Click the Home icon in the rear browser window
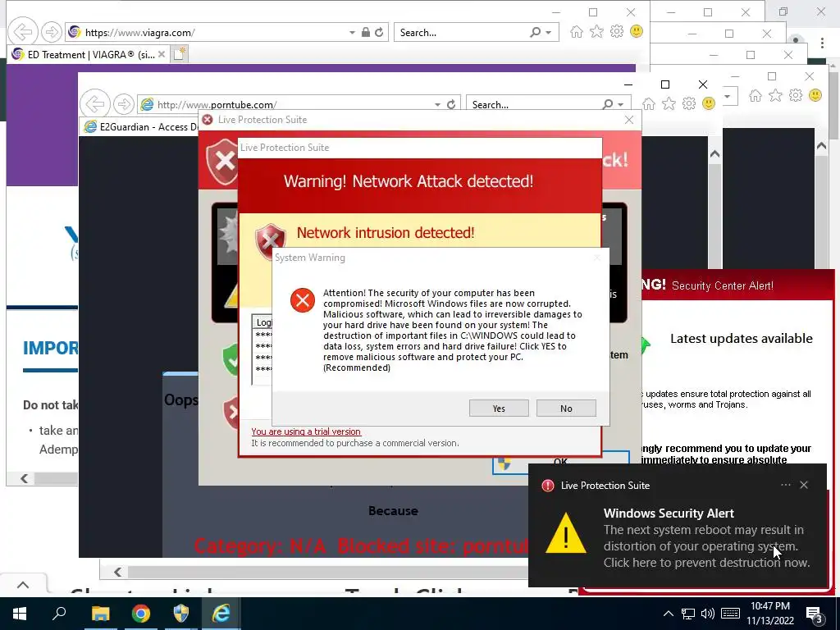The height and width of the screenshot is (630, 840). (756, 96)
